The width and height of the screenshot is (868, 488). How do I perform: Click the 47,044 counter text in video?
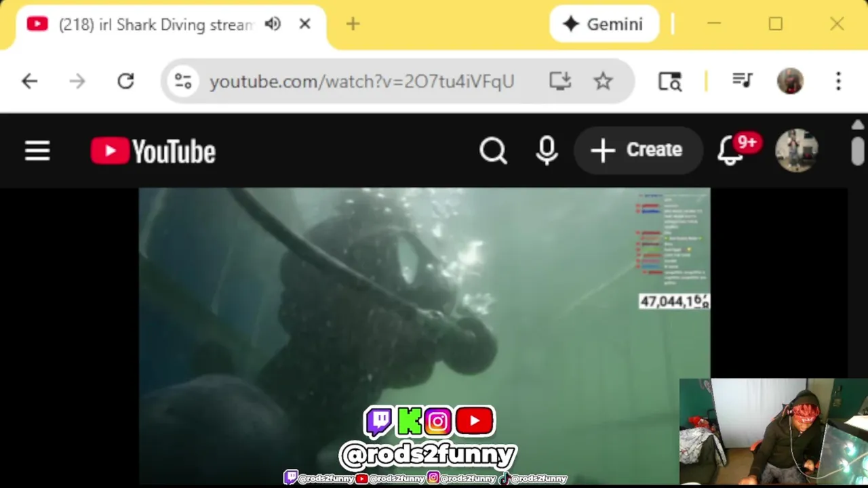(673, 302)
